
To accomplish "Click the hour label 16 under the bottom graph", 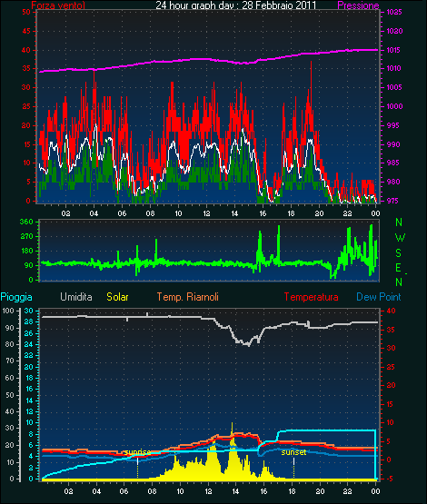I will (x=263, y=491).
